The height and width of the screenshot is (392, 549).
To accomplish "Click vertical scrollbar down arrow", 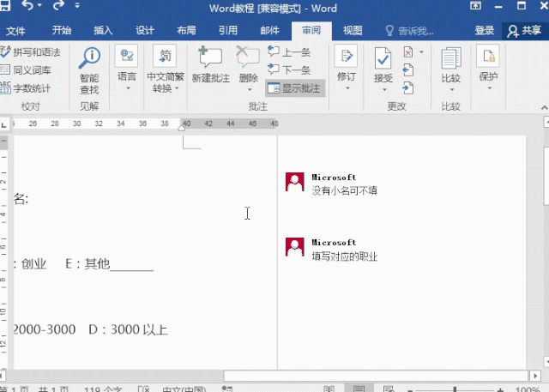I will pos(546,361).
